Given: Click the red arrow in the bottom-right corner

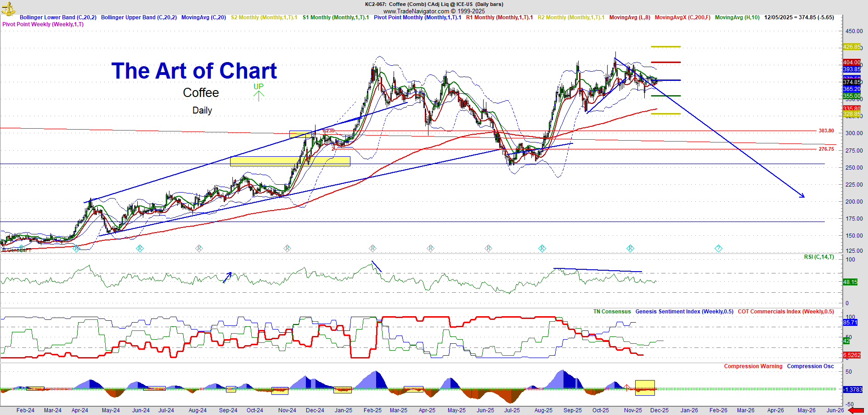Looking at the screenshot, I should [x=856, y=410].
